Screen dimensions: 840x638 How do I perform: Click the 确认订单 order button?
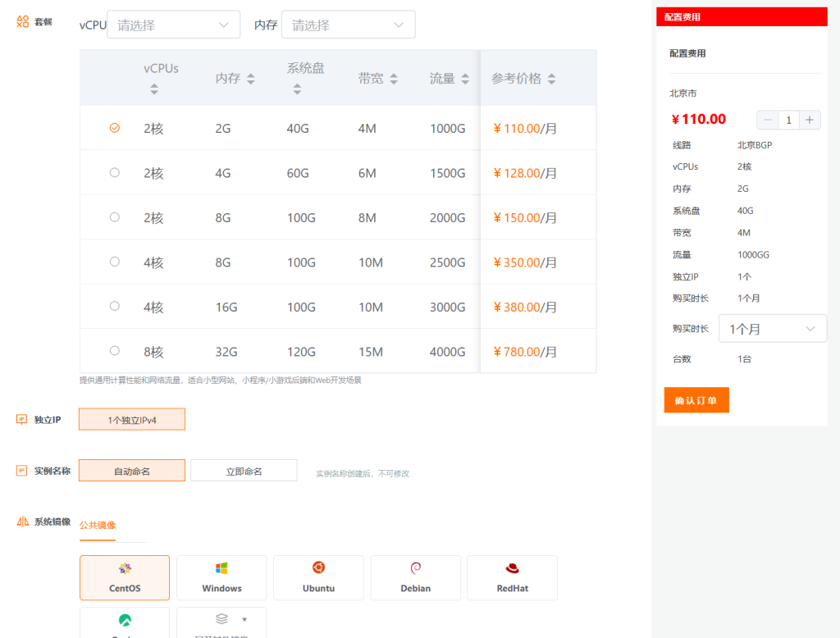tap(696, 400)
